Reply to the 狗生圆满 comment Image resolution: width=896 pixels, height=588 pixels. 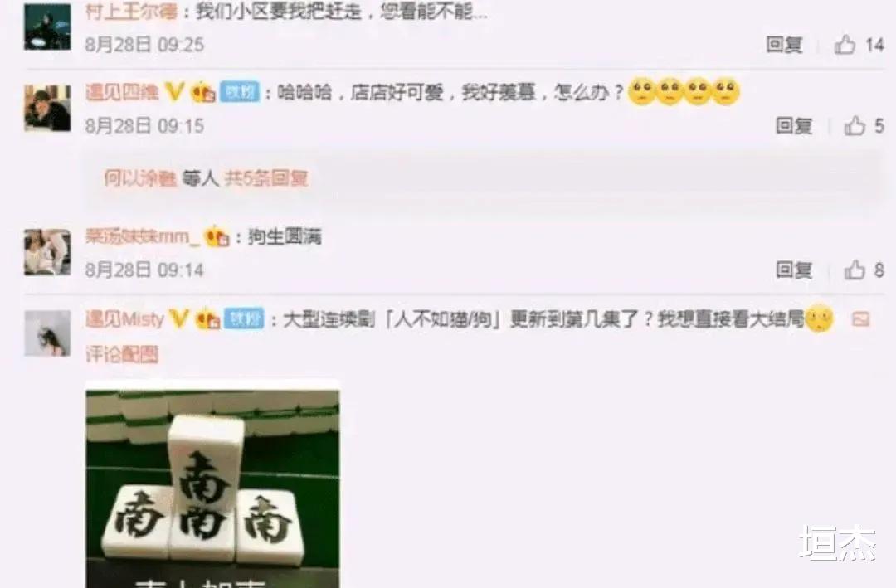pos(794,270)
